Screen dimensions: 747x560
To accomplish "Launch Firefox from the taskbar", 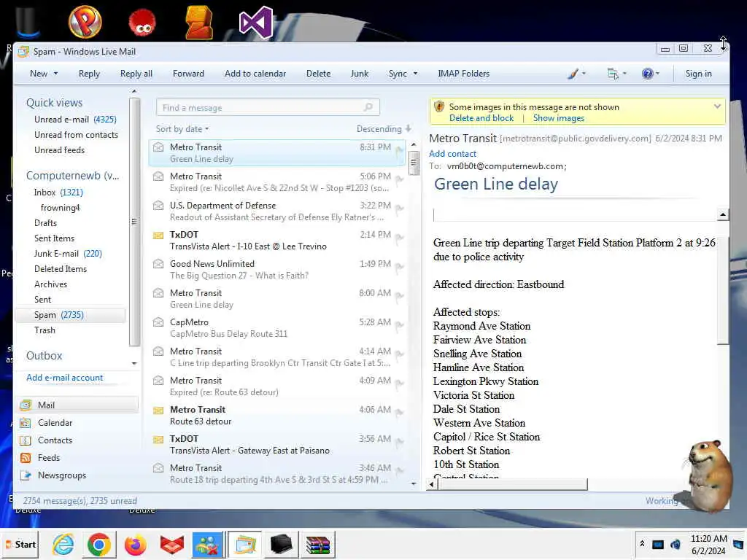I will point(135,545).
